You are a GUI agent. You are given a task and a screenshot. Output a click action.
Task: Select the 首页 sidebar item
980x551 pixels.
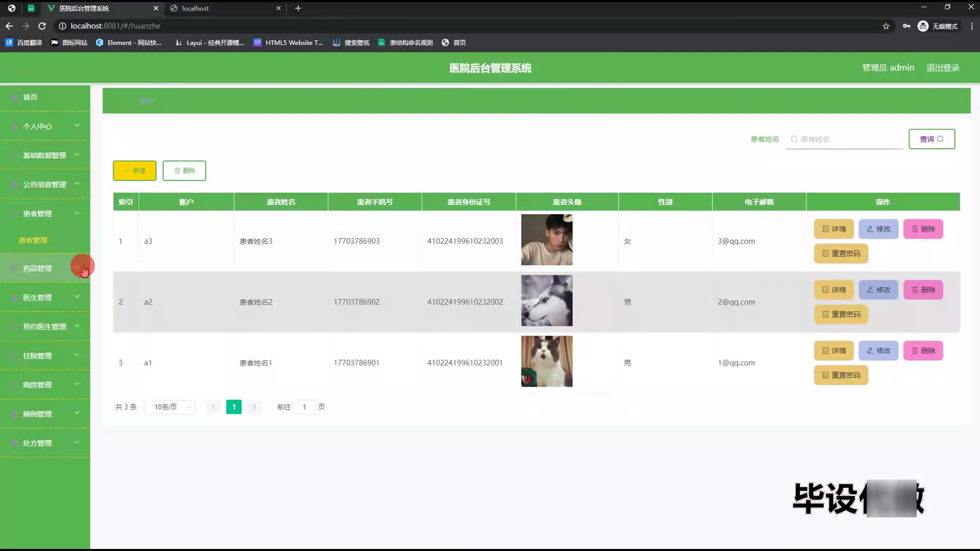(x=30, y=97)
